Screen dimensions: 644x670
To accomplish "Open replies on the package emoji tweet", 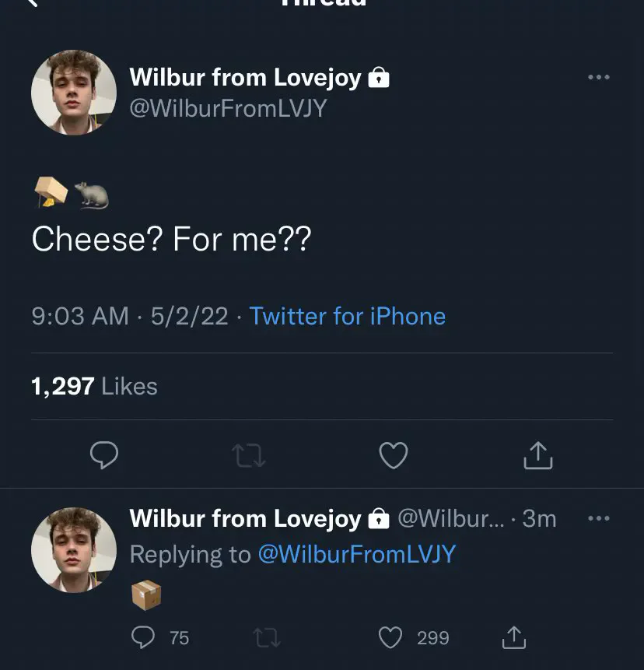I will coord(143,638).
